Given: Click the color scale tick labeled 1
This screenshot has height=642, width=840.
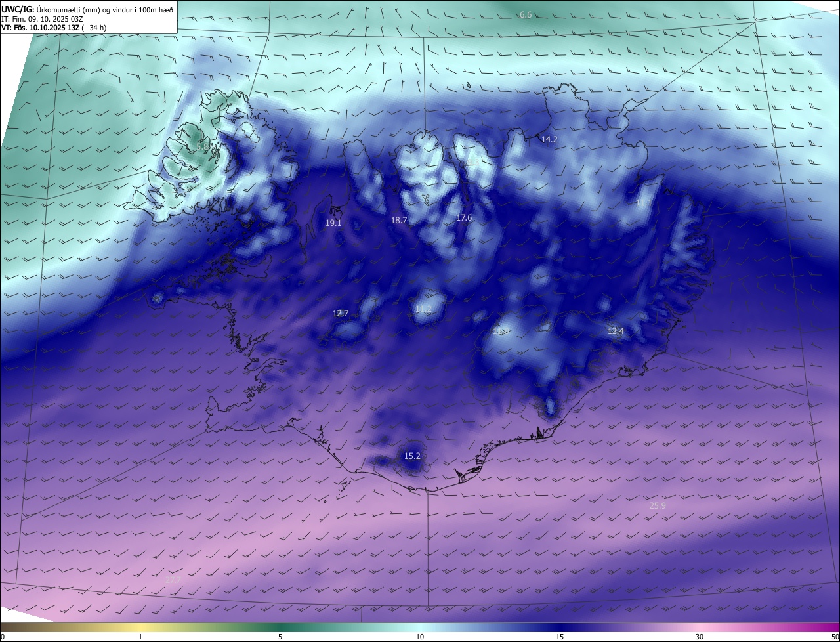Looking at the screenshot, I should click(x=140, y=637).
